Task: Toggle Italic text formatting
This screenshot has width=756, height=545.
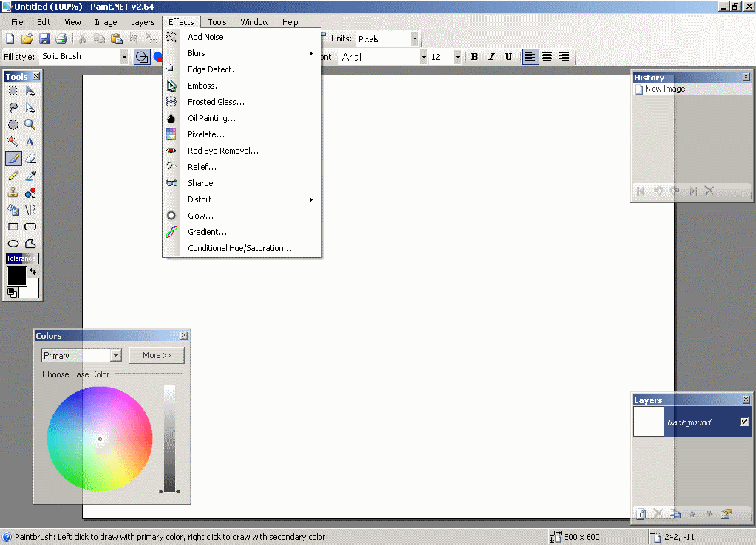Action: point(491,57)
